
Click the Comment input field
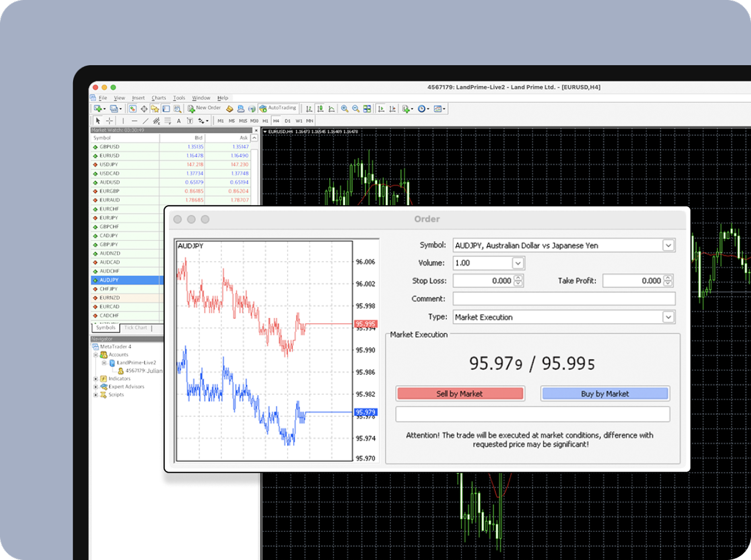click(563, 299)
